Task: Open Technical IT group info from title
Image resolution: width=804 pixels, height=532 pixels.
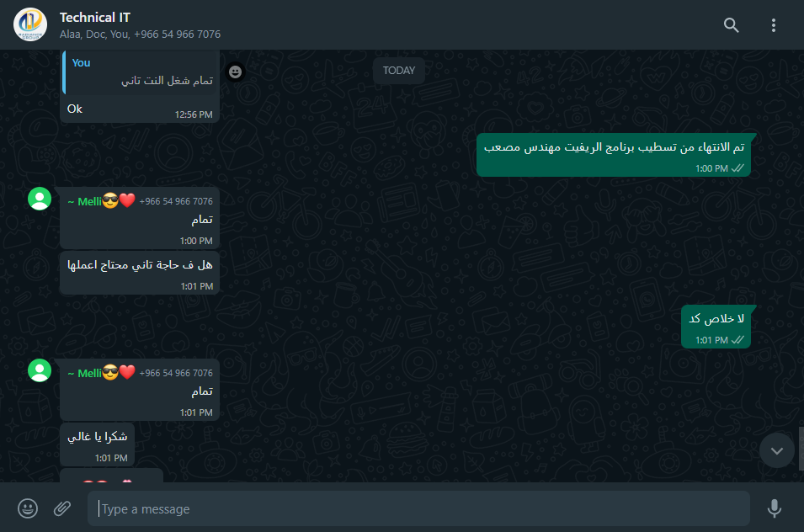Action: (95, 18)
